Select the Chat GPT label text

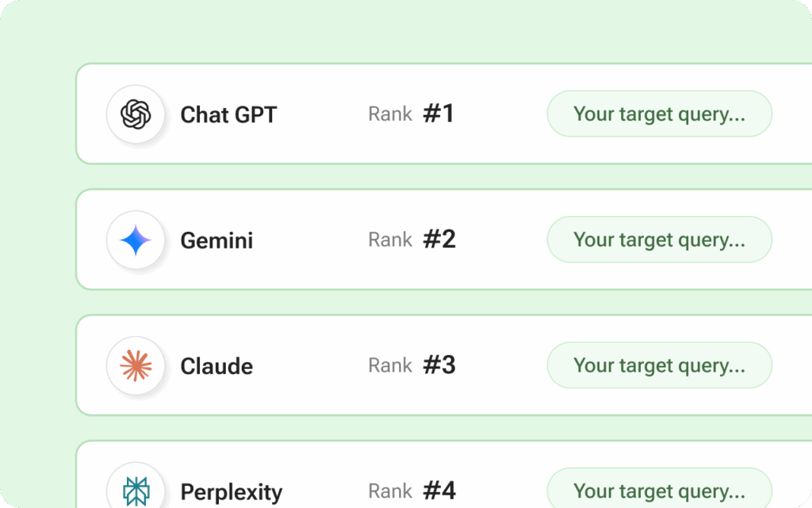click(228, 114)
